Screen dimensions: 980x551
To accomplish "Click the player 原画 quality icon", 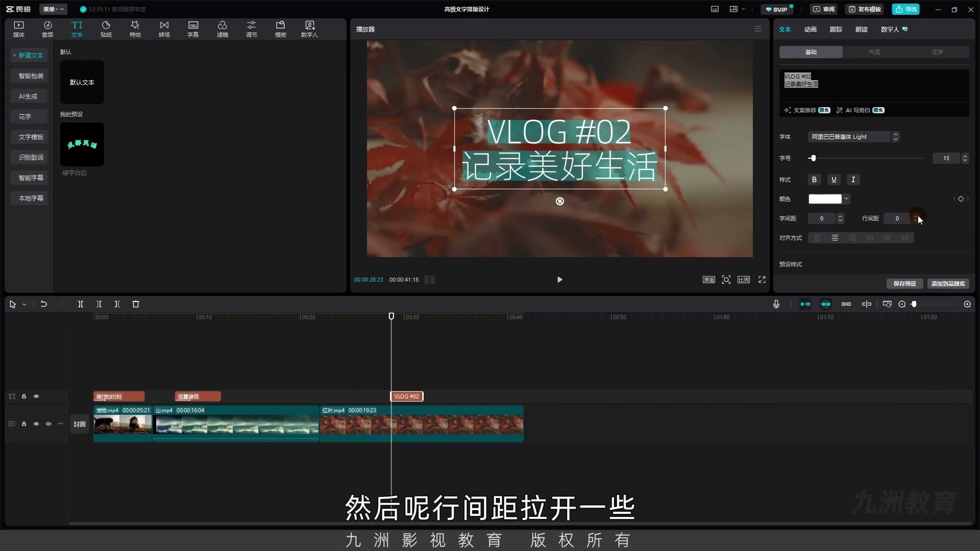I will point(709,280).
